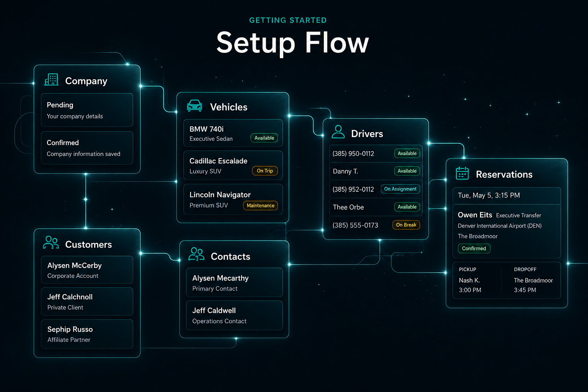Image resolution: width=588 pixels, height=392 pixels.
Task: Select driver Thee Orbe
Action: click(348, 207)
